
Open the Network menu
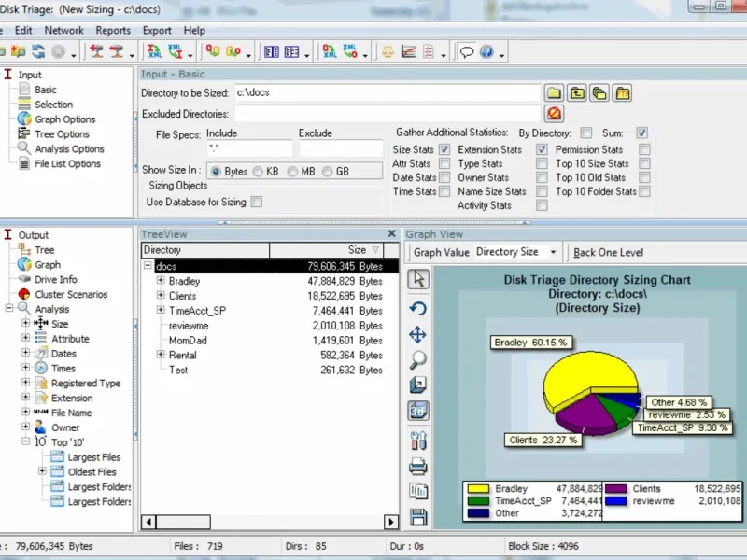(63, 30)
